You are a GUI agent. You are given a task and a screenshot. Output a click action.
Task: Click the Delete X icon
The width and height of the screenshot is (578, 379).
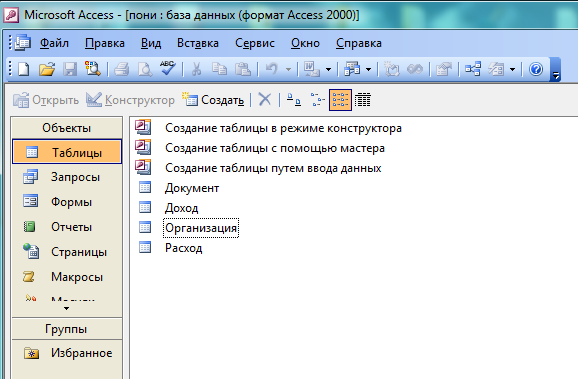click(265, 100)
